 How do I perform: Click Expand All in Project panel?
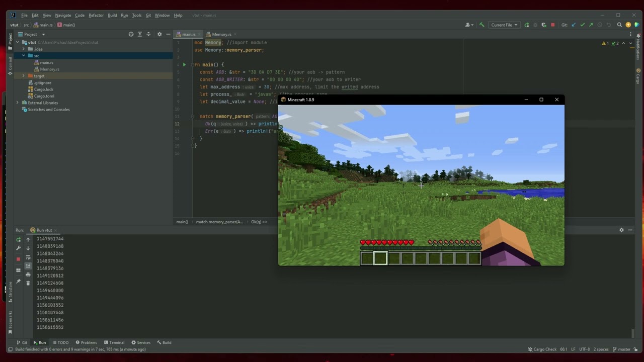pyautogui.click(x=139, y=34)
